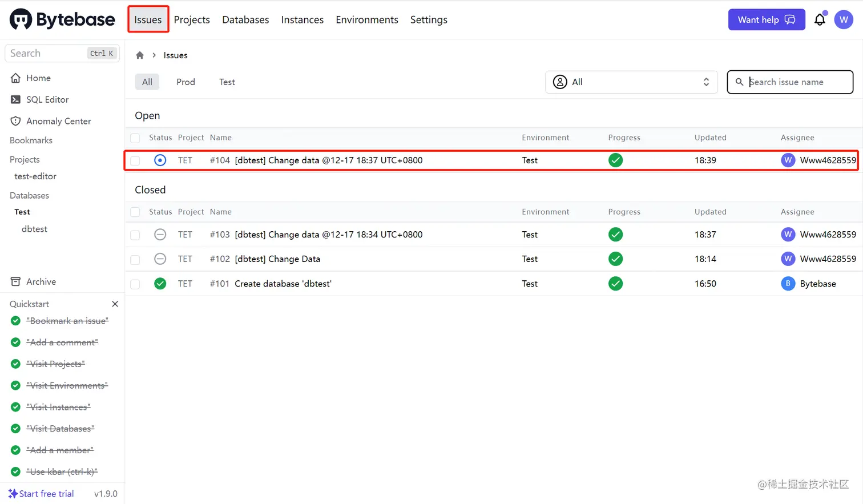Open the Visit Environments quickstart item
The width and height of the screenshot is (863, 504).
pyautogui.click(x=67, y=386)
